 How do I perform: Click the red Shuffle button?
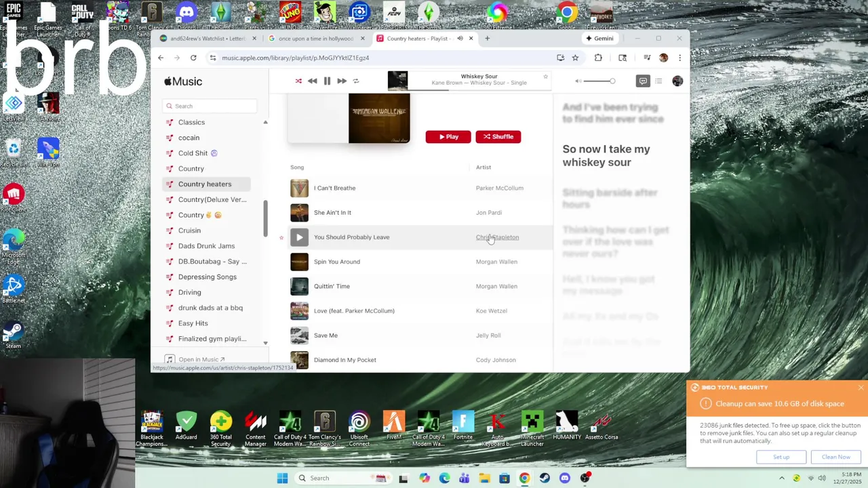click(498, 137)
